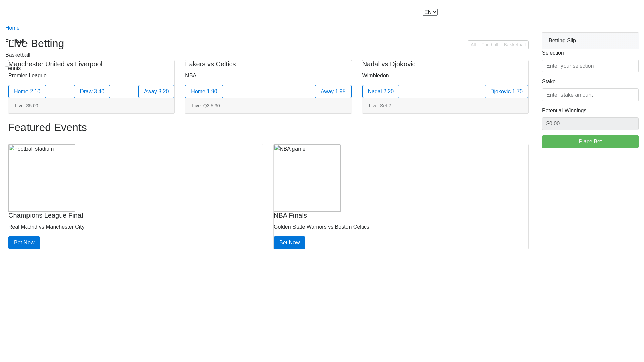The height and width of the screenshot is (362, 644).
Task: Select the All filter toggle
Action: 473,45
